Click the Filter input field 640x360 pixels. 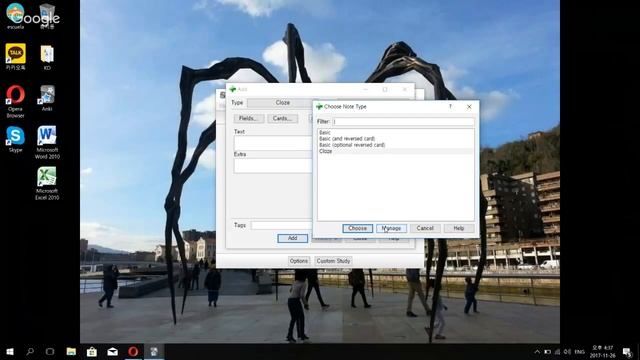[403, 122]
